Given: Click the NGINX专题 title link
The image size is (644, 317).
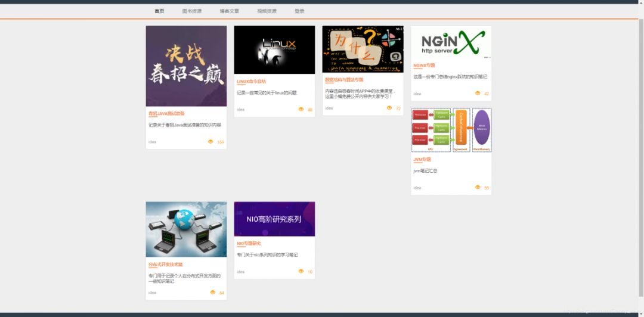Looking at the screenshot, I should point(424,66).
